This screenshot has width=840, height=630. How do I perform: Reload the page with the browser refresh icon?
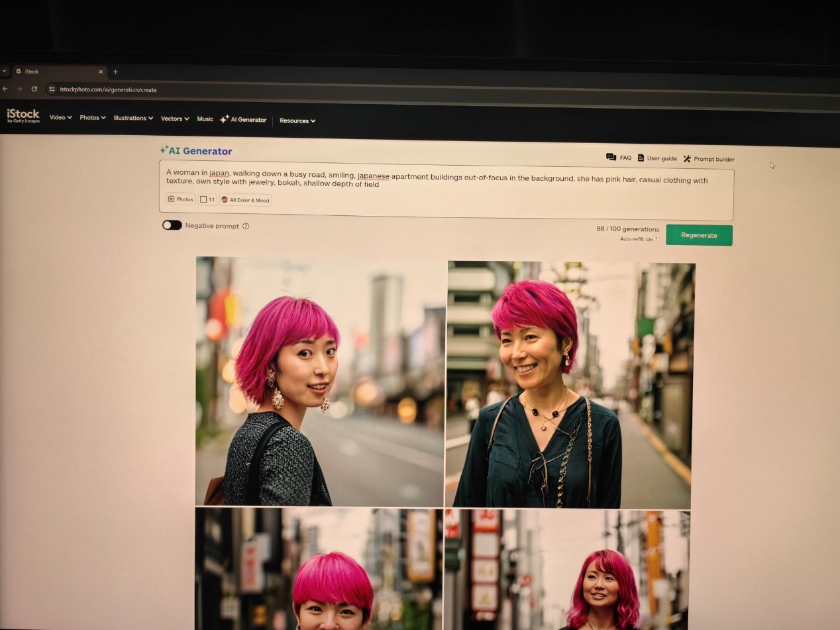[x=34, y=89]
